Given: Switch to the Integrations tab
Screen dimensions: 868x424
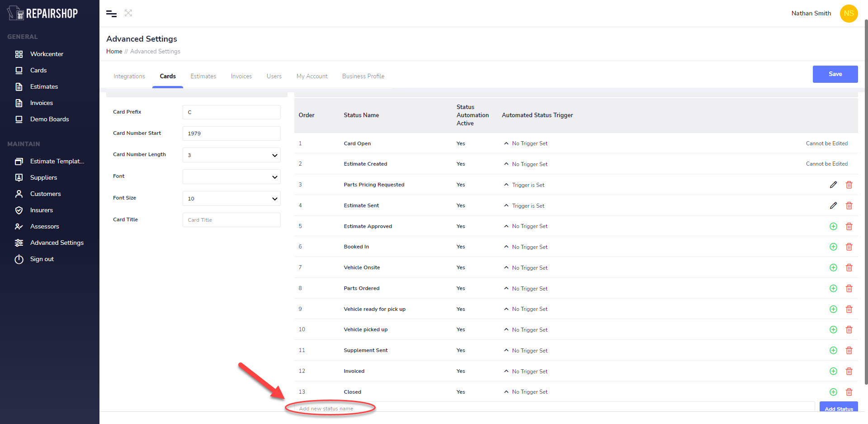Looking at the screenshot, I should pyautogui.click(x=129, y=76).
